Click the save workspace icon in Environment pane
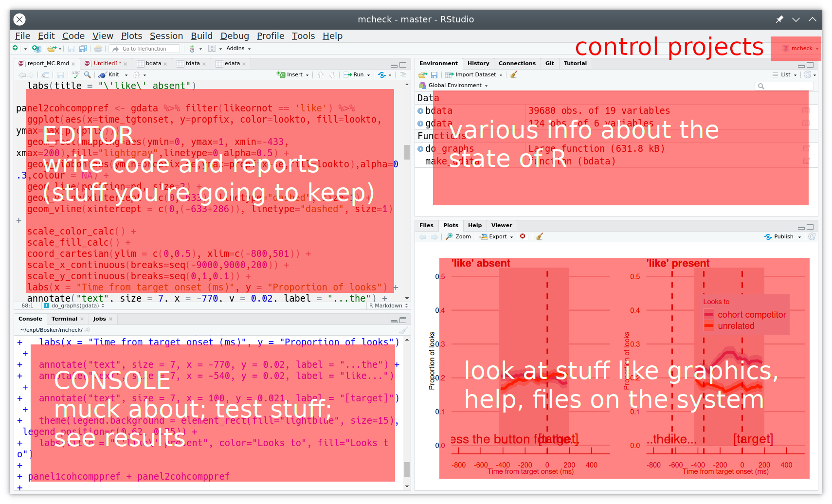 click(434, 74)
